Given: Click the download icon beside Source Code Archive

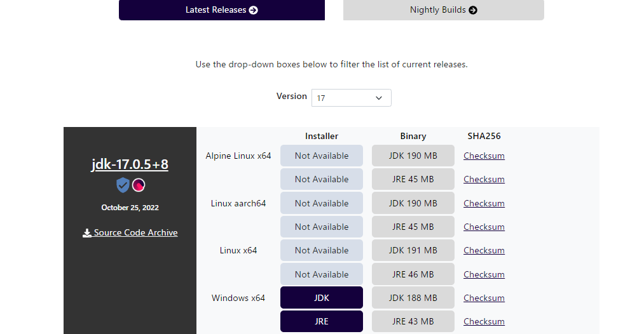Looking at the screenshot, I should (x=87, y=233).
